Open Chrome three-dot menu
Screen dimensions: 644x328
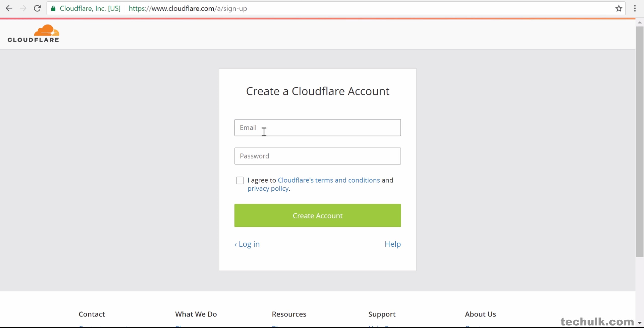point(635,9)
